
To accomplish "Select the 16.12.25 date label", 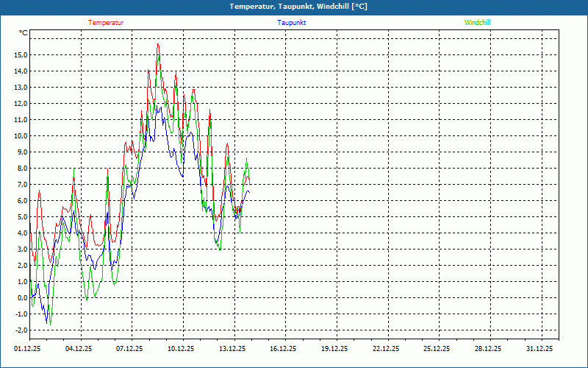I will (x=283, y=350).
